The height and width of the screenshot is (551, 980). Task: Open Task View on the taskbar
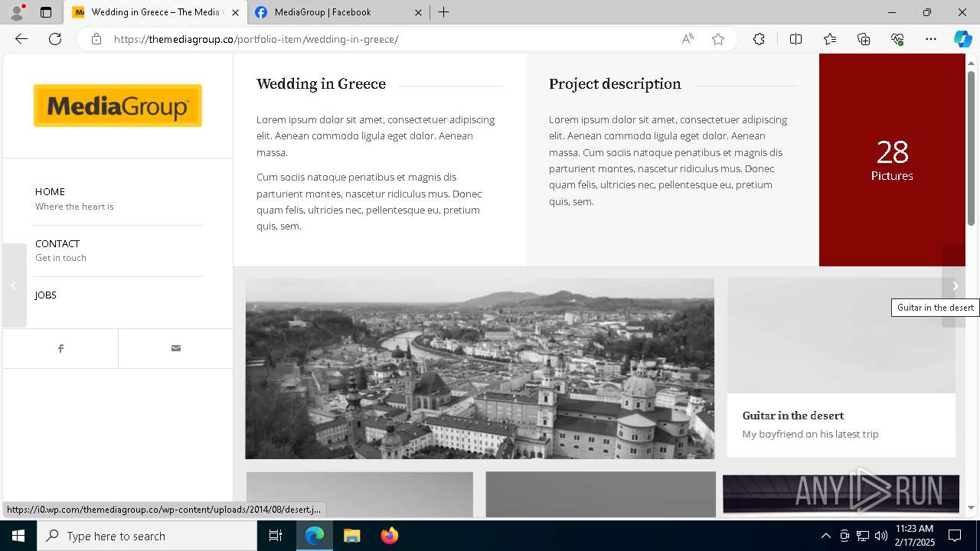pos(276,536)
